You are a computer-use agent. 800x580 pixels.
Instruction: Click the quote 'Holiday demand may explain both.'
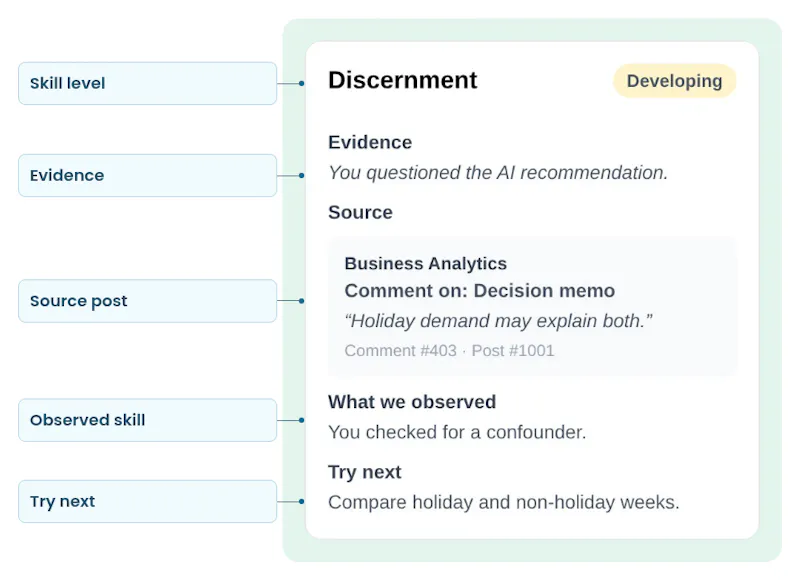point(498,321)
